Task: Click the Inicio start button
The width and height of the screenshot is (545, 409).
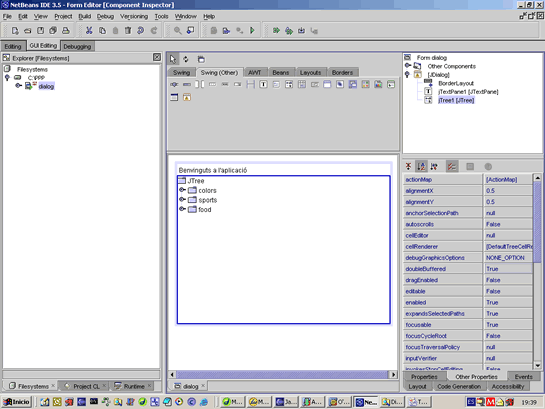Action: (x=17, y=402)
